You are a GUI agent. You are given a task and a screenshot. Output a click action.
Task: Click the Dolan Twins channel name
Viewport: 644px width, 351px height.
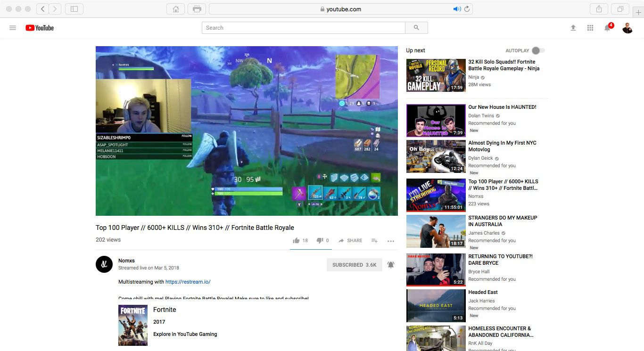click(x=481, y=116)
